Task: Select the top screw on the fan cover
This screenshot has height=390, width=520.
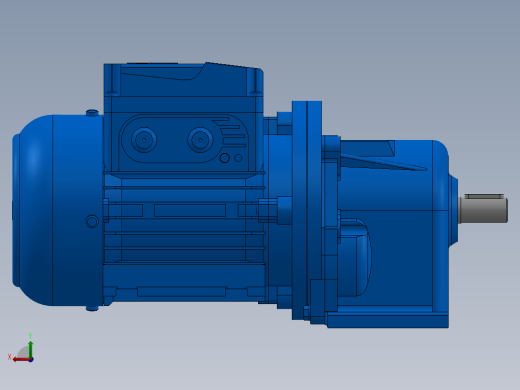Action: [92, 113]
